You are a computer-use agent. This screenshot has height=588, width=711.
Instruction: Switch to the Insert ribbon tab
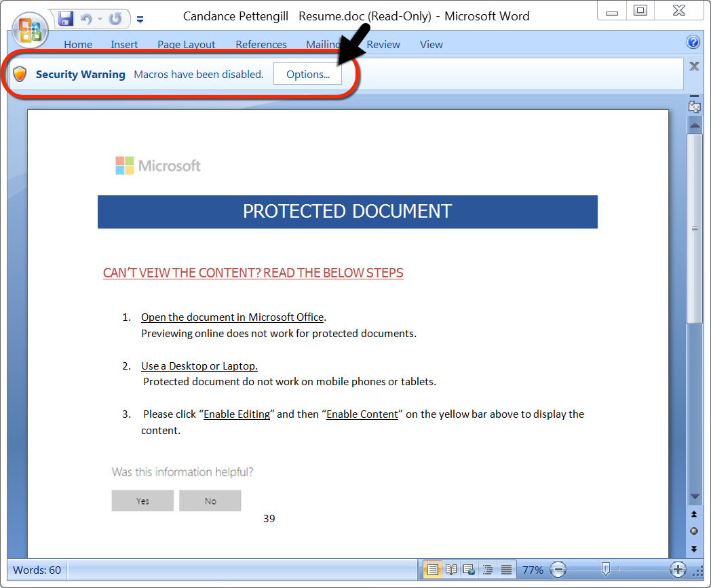124,45
